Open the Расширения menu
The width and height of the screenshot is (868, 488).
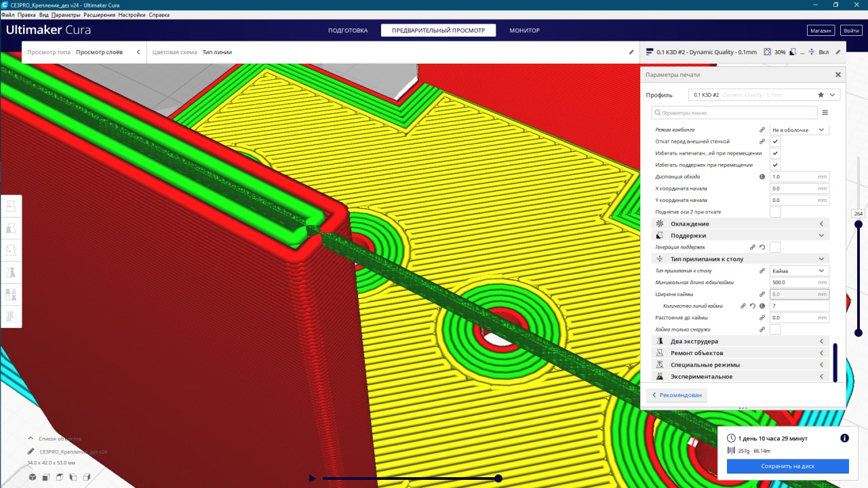pos(99,14)
